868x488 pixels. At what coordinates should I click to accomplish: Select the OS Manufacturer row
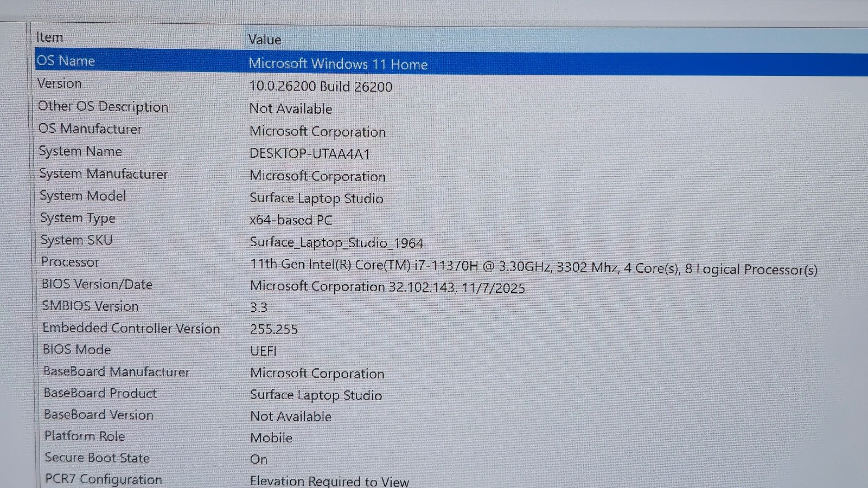tap(90, 129)
